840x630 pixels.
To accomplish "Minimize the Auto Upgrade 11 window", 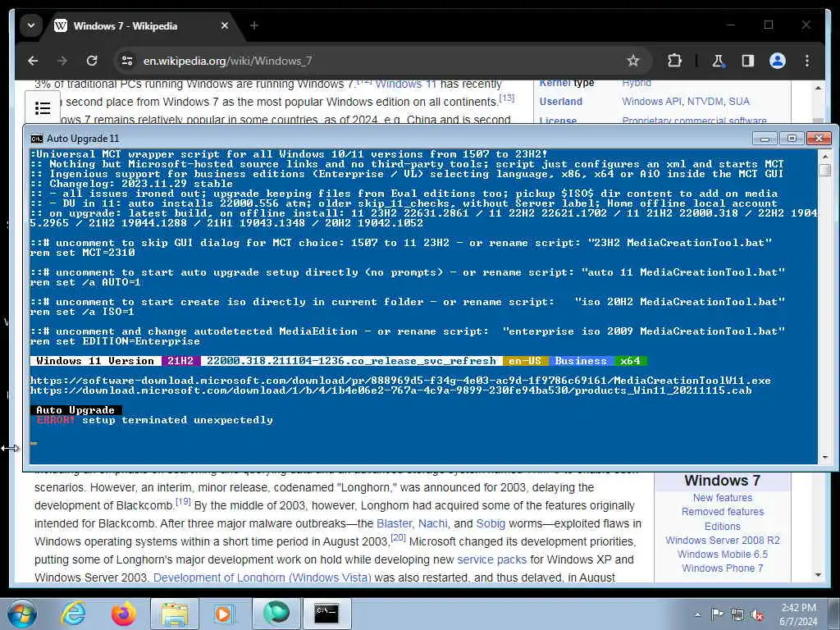I will 765,139.
